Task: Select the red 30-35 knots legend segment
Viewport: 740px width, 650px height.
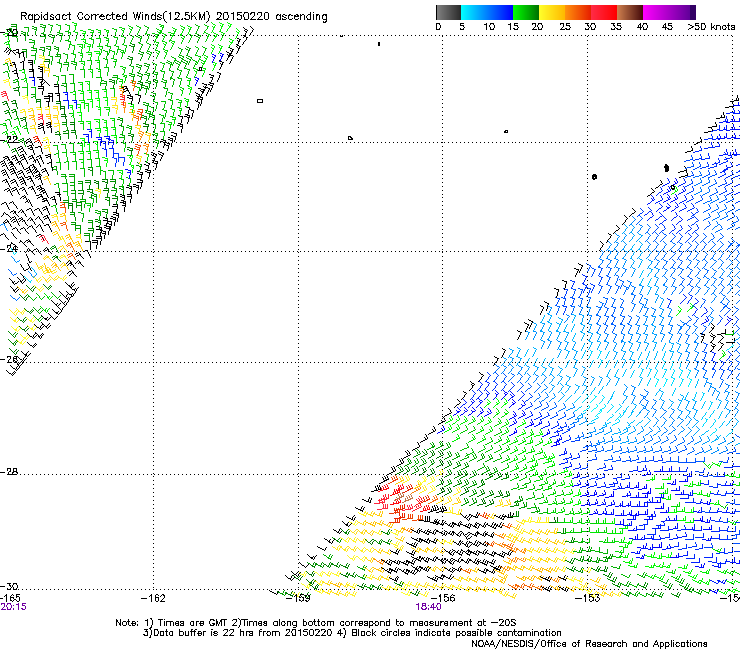Action: click(604, 12)
